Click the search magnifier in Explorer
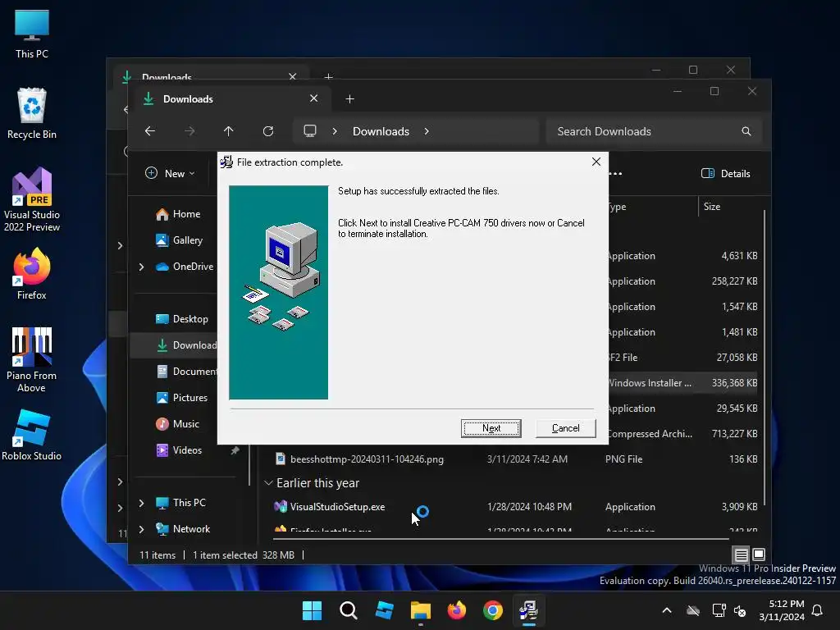This screenshot has height=630, width=840. (746, 131)
